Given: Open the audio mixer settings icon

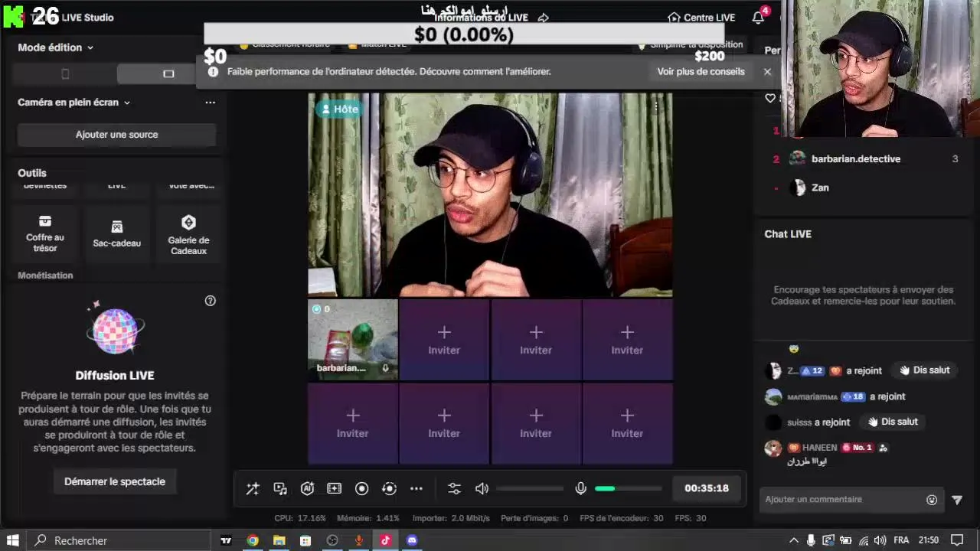Looking at the screenshot, I should tap(454, 488).
